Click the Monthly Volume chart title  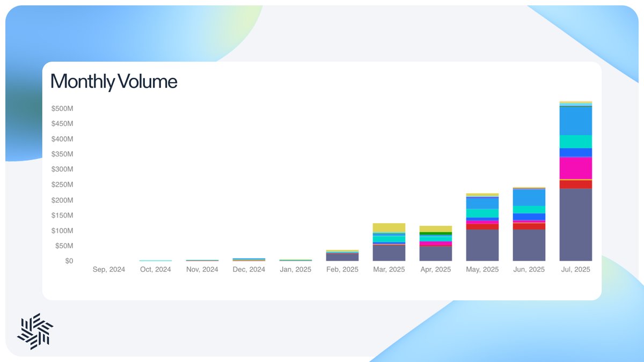pyautogui.click(x=114, y=82)
